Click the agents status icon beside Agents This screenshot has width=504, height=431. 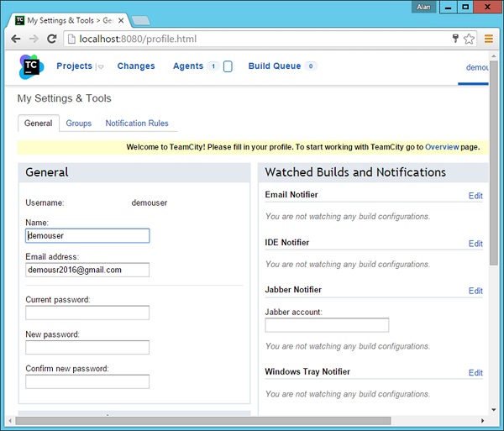pos(228,66)
